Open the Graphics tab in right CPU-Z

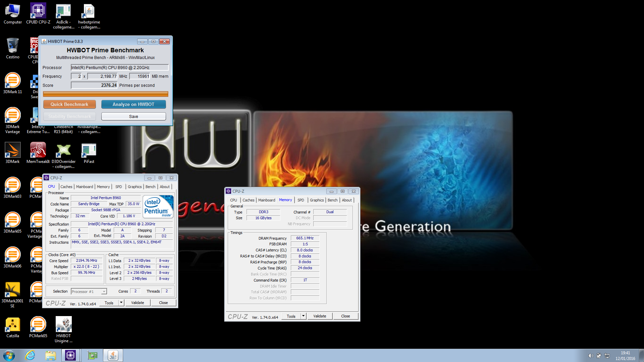click(x=317, y=200)
